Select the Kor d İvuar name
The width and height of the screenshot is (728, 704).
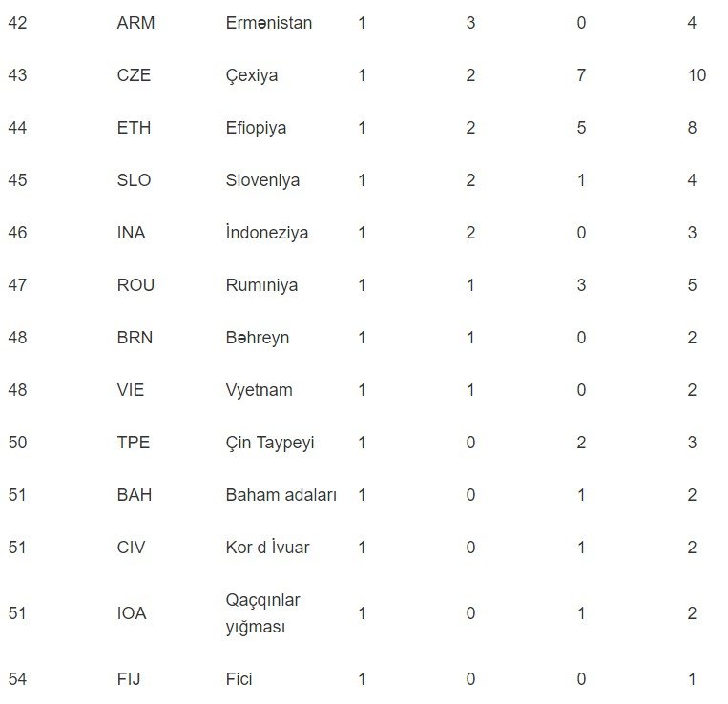point(268,548)
